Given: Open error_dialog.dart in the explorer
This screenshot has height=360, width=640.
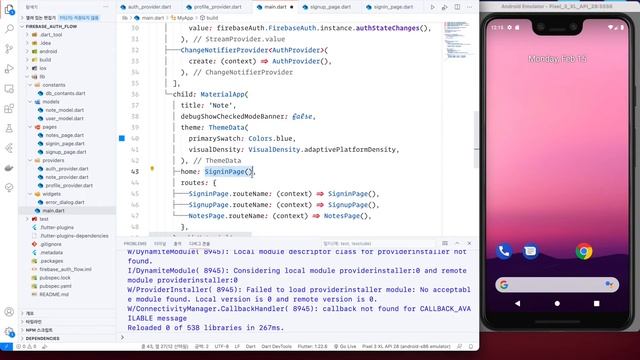Looking at the screenshot, I should tap(65, 202).
